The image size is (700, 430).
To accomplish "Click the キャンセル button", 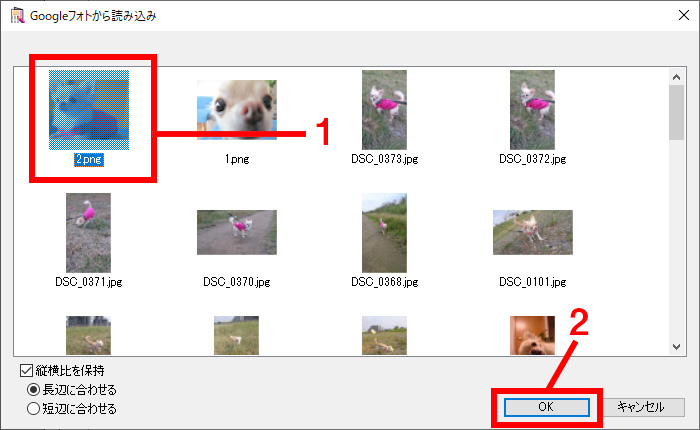I will [x=642, y=407].
